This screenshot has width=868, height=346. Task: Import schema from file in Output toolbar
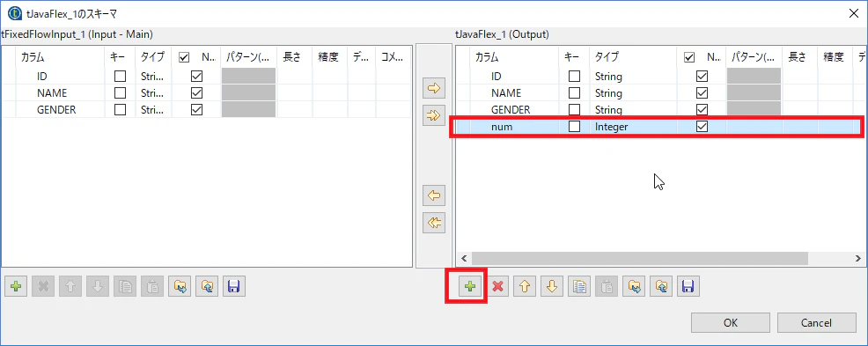tap(634, 286)
